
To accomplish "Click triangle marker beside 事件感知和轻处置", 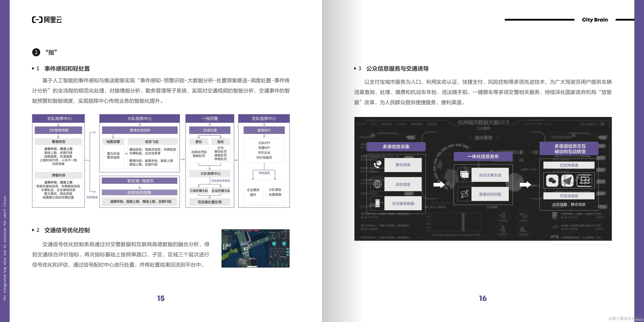I will [33, 68].
